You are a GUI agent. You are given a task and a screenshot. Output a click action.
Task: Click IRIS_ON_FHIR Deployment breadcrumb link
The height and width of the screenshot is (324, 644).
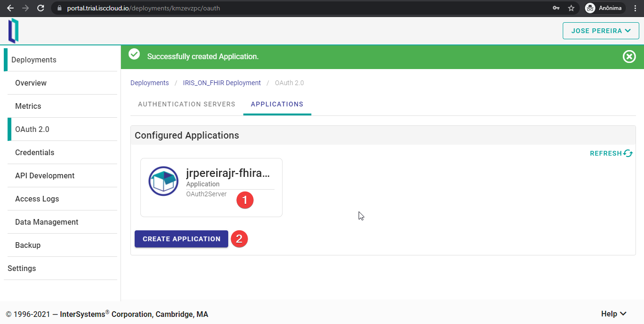(222, 83)
